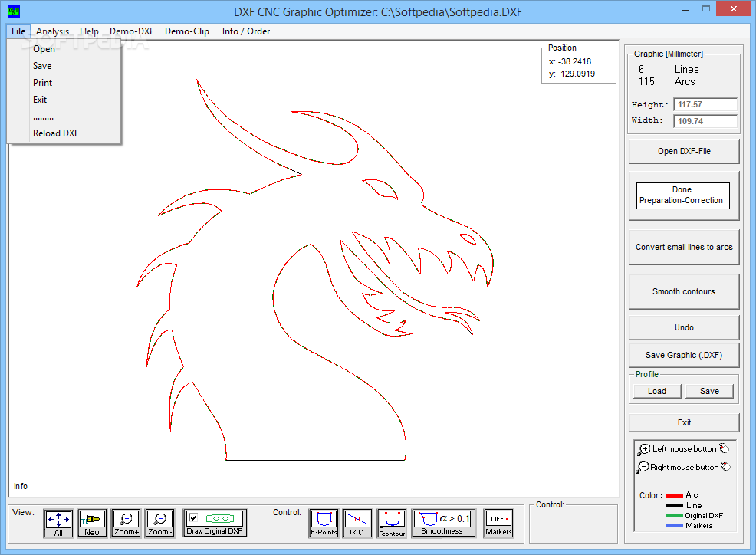
Task: Click the Exit button in the right panel
Action: [684, 422]
